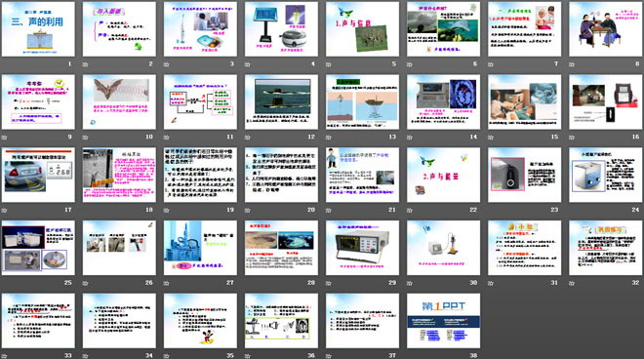This screenshot has height=359, width=644.
Task: Select slide 18 thumbnail with pink text block
Action: click(119, 175)
